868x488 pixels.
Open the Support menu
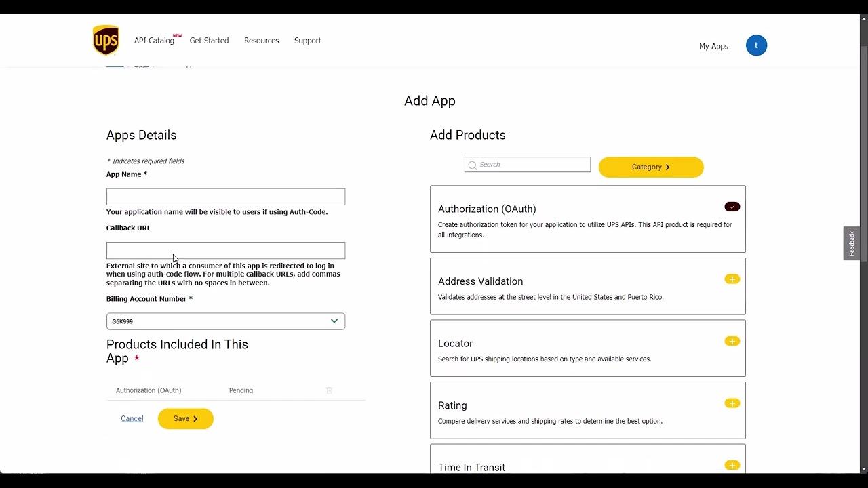(x=307, y=41)
